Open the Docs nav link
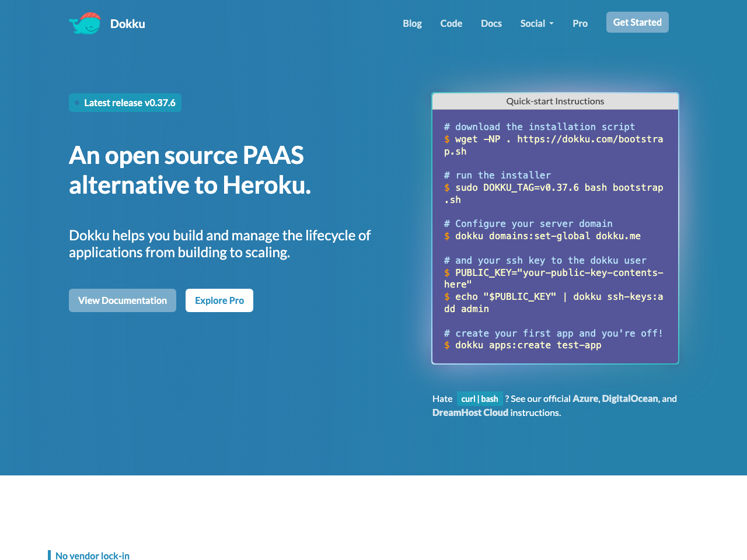 pyautogui.click(x=491, y=23)
